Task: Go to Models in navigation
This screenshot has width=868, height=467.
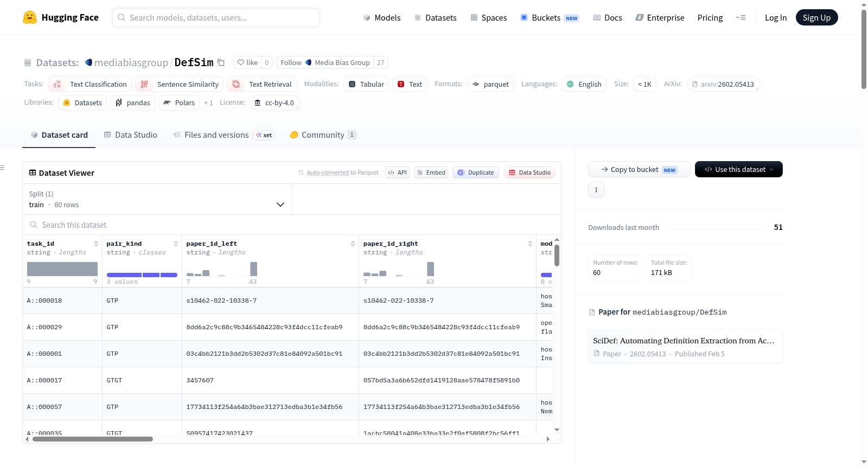Action: point(382,17)
